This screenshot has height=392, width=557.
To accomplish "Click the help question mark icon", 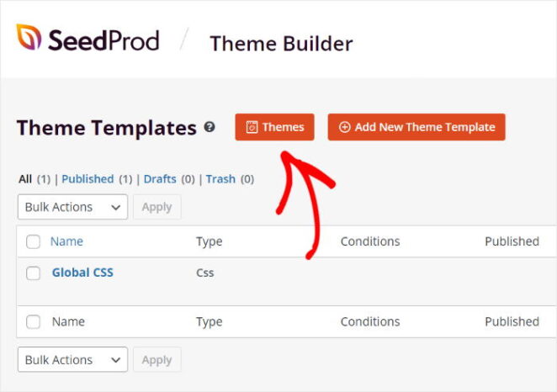I will click(x=210, y=128).
